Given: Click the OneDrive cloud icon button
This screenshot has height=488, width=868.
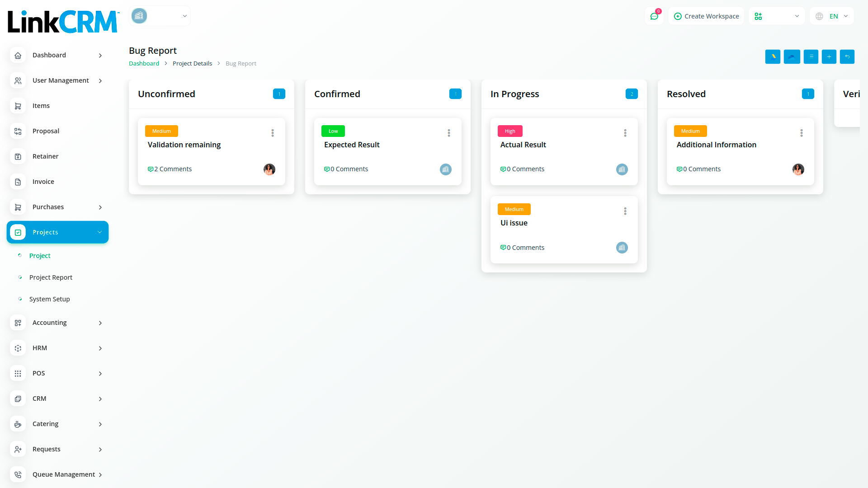Looking at the screenshot, I should [792, 56].
